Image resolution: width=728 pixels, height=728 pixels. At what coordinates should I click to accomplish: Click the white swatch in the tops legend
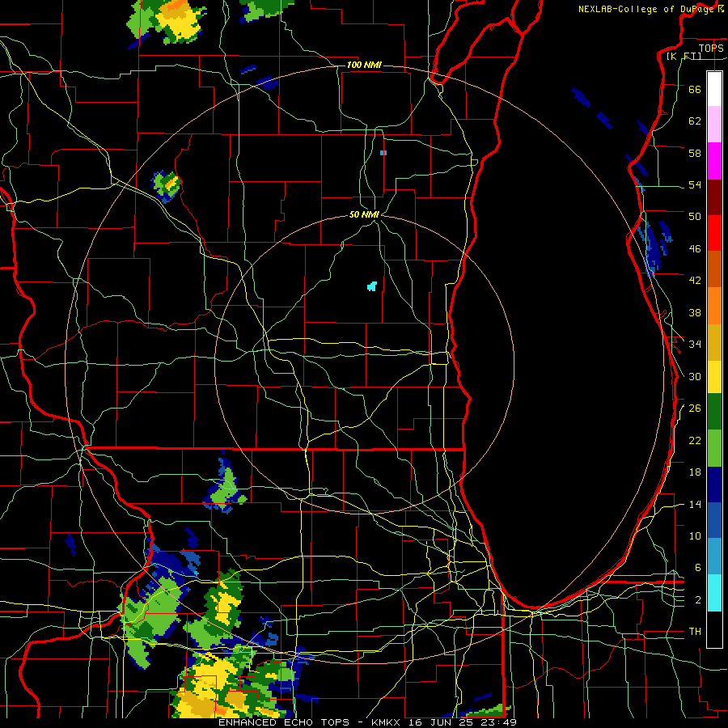click(714, 89)
